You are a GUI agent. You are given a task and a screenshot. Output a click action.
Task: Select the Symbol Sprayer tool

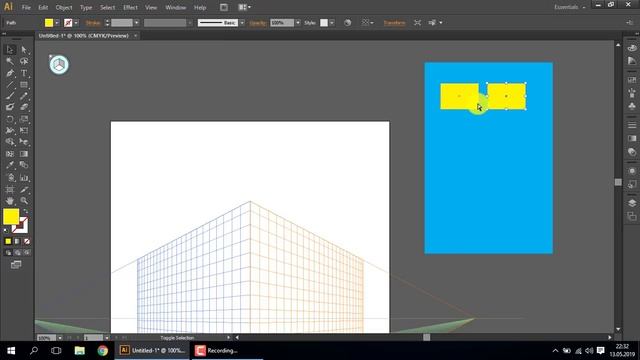point(10,178)
